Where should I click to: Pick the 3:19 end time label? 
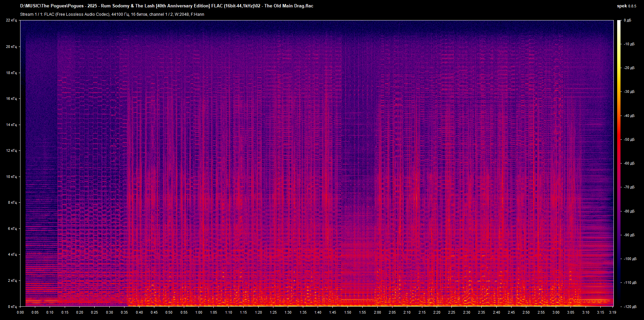612,312
